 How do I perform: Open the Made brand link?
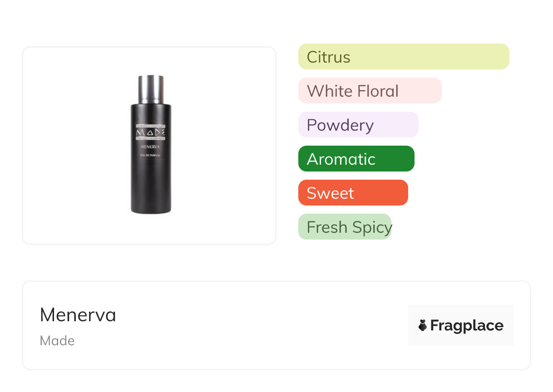click(x=57, y=341)
